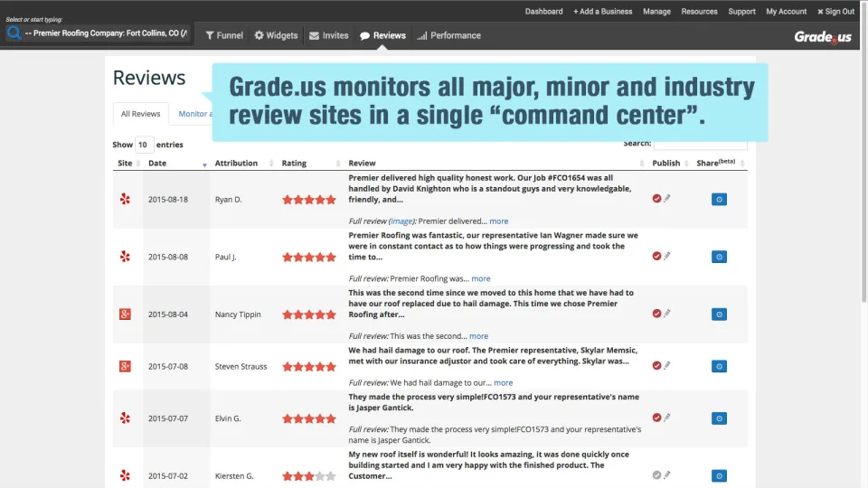Click the Google+ icon for Steven Strauss review
The width and height of the screenshot is (868, 488).
pyautogui.click(x=125, y=366)
